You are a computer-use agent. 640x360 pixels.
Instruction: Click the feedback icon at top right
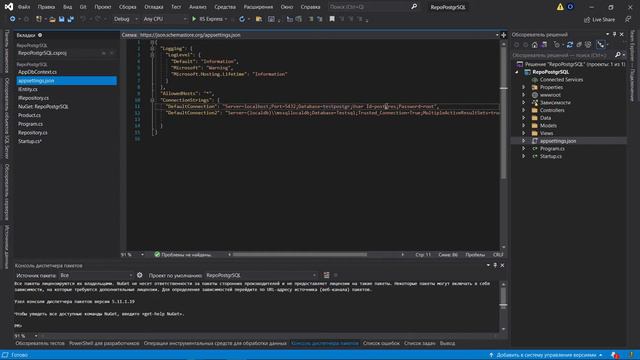[x=628, y=19]
